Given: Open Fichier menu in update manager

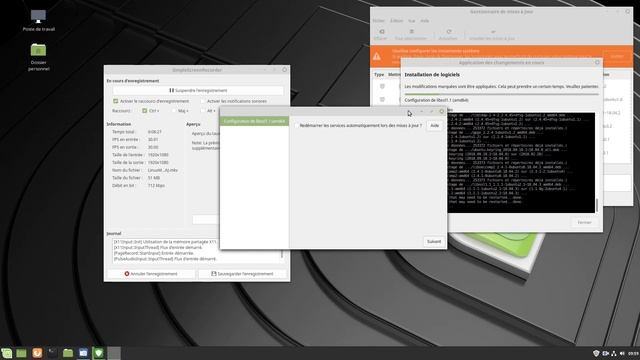Looking at the screenshot, I should click(x=378, y=20).
